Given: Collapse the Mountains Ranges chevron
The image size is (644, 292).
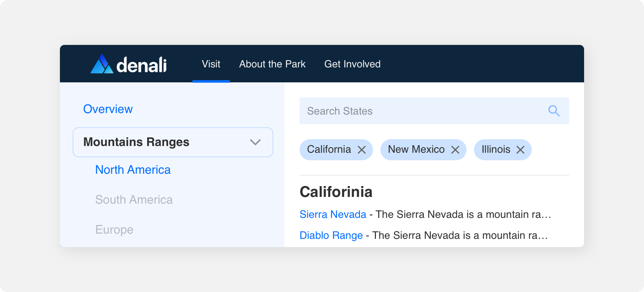Looking at the screenshot, I should pyautogui.click(x=255, y=142).
